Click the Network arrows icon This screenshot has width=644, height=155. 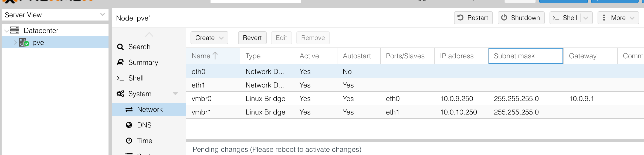[x=129, y=110]
